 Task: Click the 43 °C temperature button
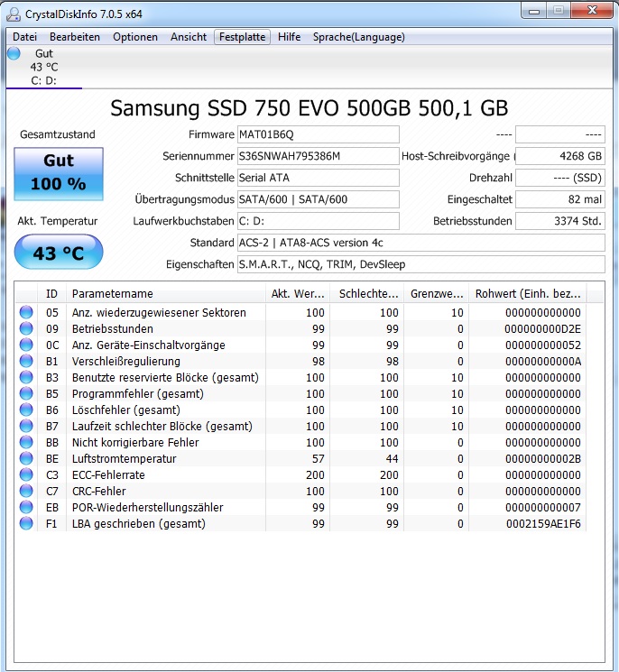point(59,253)
